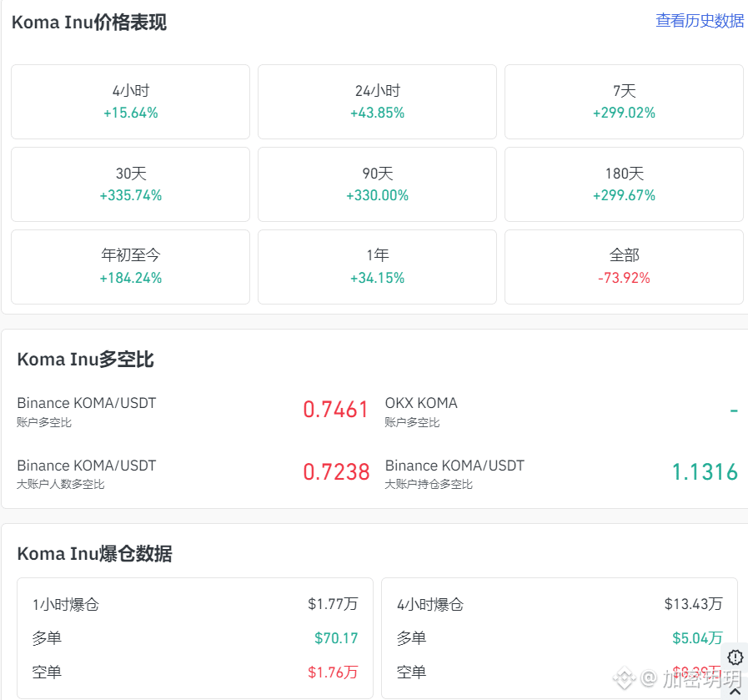Click the 账户多空比 label under Binance
This screenshot has width=748, height=700.
44,423
